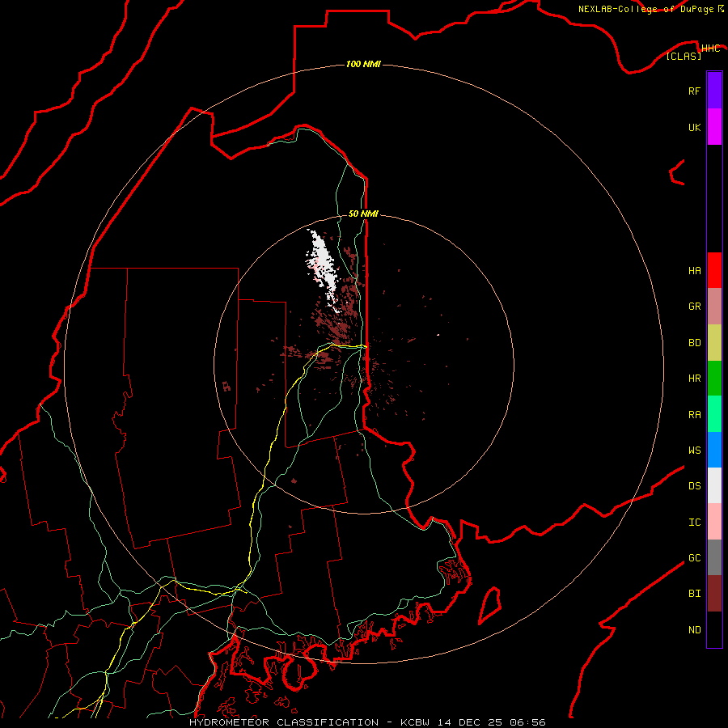Click the DS legend label
Viewport: 728px width, 728px height.
(694, 485)
